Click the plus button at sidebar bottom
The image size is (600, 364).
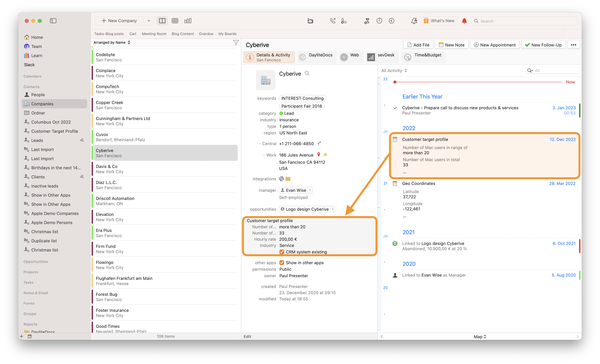[x=21, y=336]
